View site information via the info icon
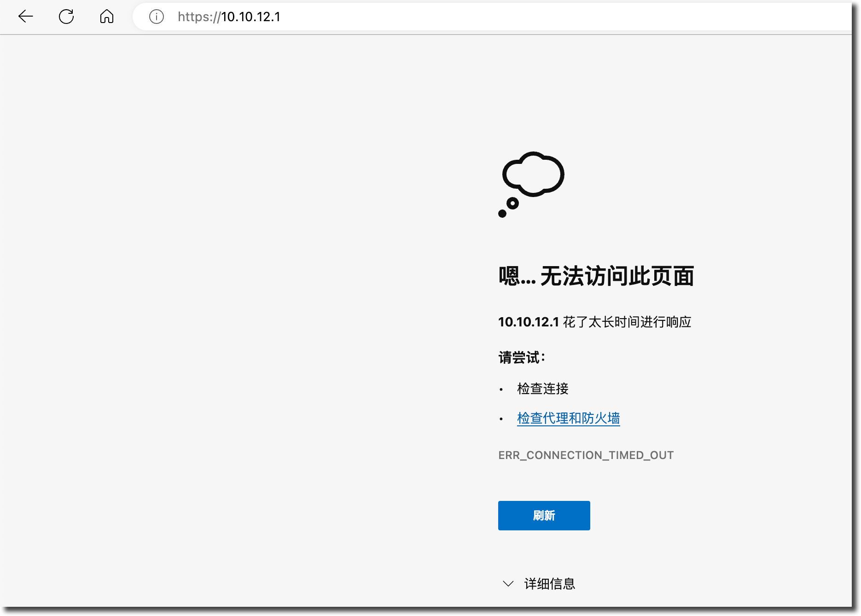Screen dimensions: 861x616 pyautogui.click(x=157, y=17)
